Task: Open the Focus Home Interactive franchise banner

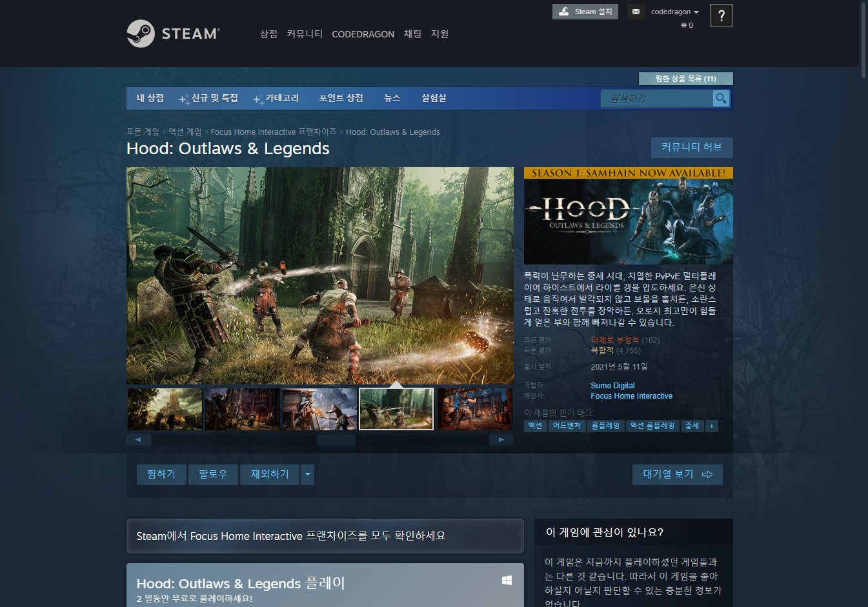Action: click(325, 536)
